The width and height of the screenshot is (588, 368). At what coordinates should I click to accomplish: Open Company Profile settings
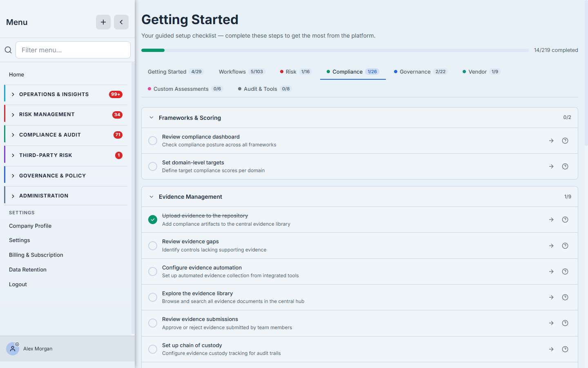pyautogui.click(x=30, y=226)
